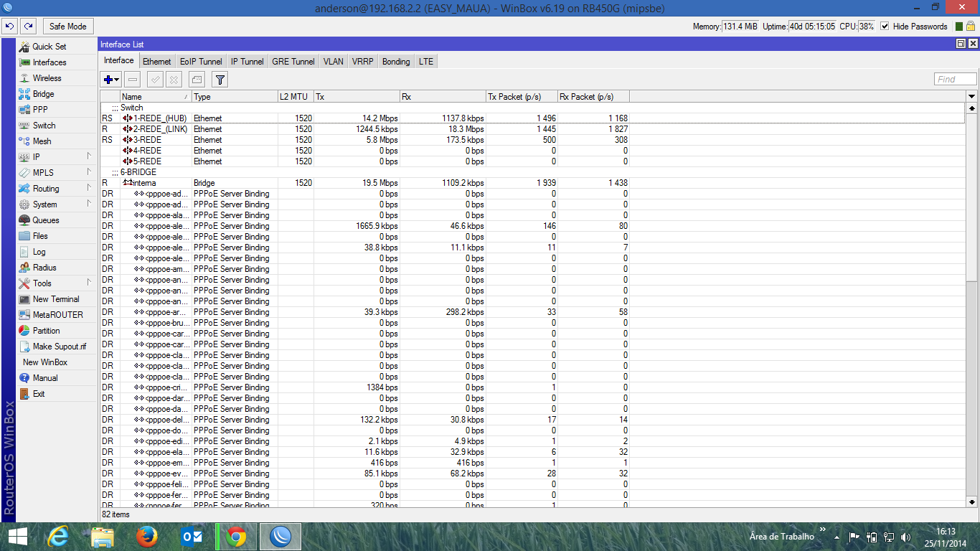Open the column selector dropdown at the header's right end
The height and width of the screenshot is (551, 980).
971,97
